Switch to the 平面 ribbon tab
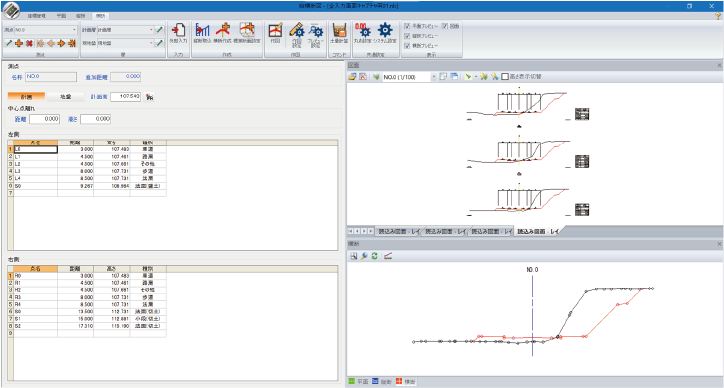 pyautogui.click(x=61, y=16)
